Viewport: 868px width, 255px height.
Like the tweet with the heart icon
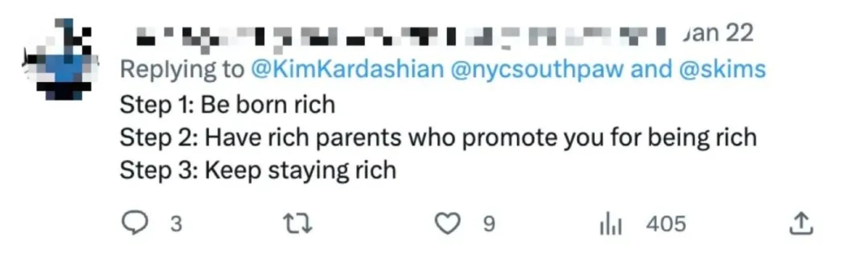(448, 224)
